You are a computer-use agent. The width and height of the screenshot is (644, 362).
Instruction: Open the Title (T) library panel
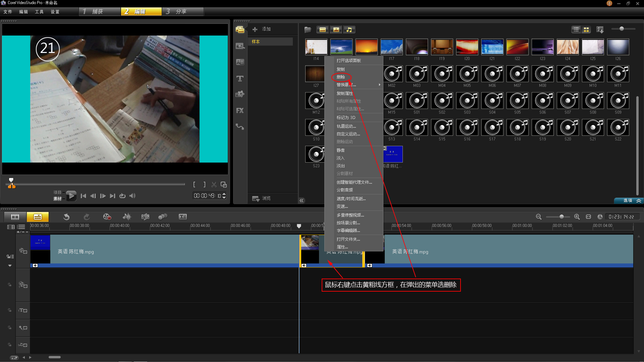[x=240, y=79]
